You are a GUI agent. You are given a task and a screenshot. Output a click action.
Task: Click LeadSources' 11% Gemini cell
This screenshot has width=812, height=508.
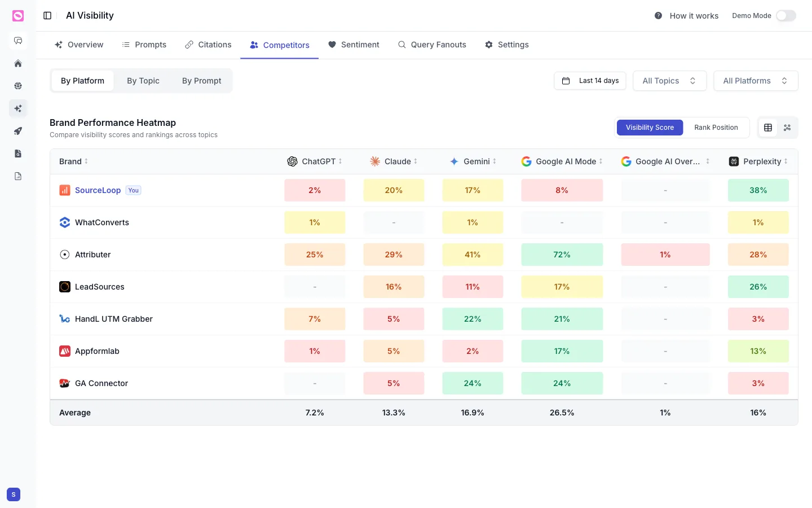pyautogui.click(x=473, y=287)
